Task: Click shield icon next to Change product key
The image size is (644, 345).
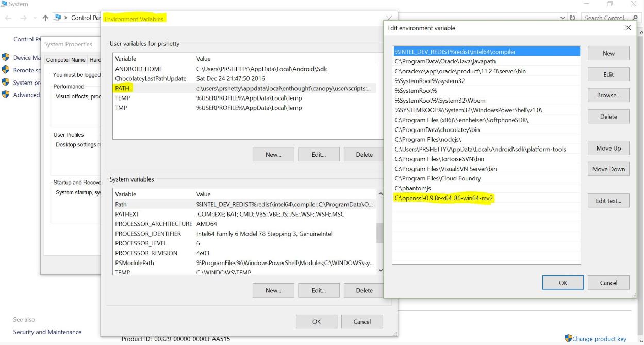Action: (x=568, y=338)
